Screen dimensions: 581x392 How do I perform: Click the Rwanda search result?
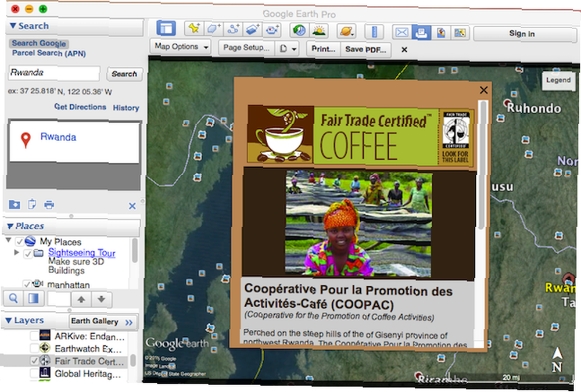(58, 137)
